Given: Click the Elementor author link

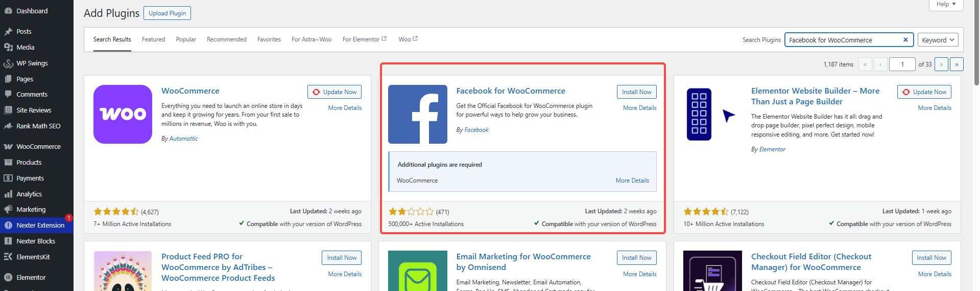Looking at the screenshot, I should tap(772, 149).
